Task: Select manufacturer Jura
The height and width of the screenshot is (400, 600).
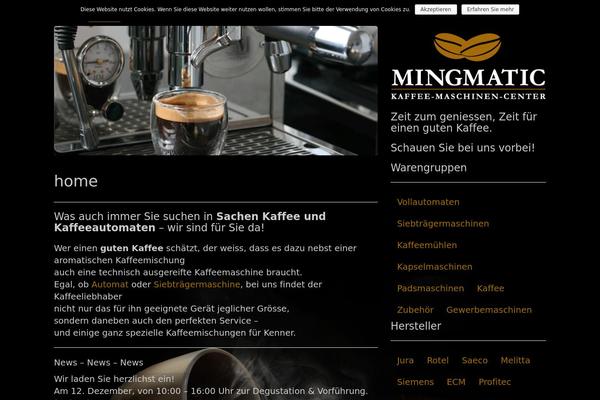Action: pyautogui.click(x=405, y=360)
